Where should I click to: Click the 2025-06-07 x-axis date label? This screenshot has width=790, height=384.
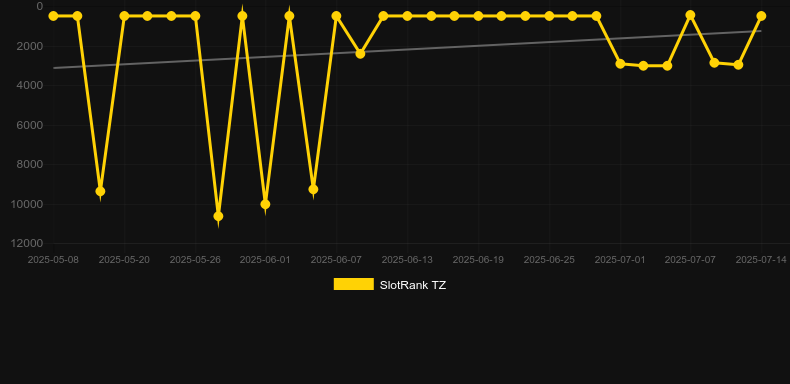(x=336, y=260)
